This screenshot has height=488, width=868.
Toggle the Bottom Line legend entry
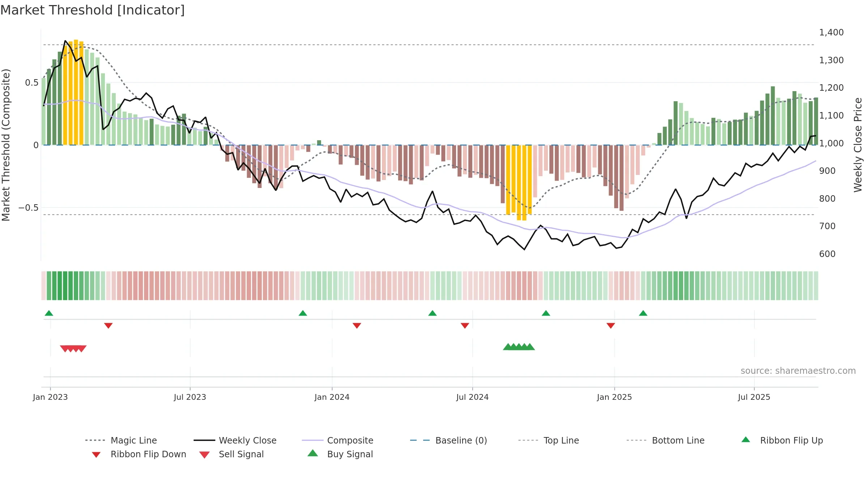pyautogui.click(x=665, y=440)
